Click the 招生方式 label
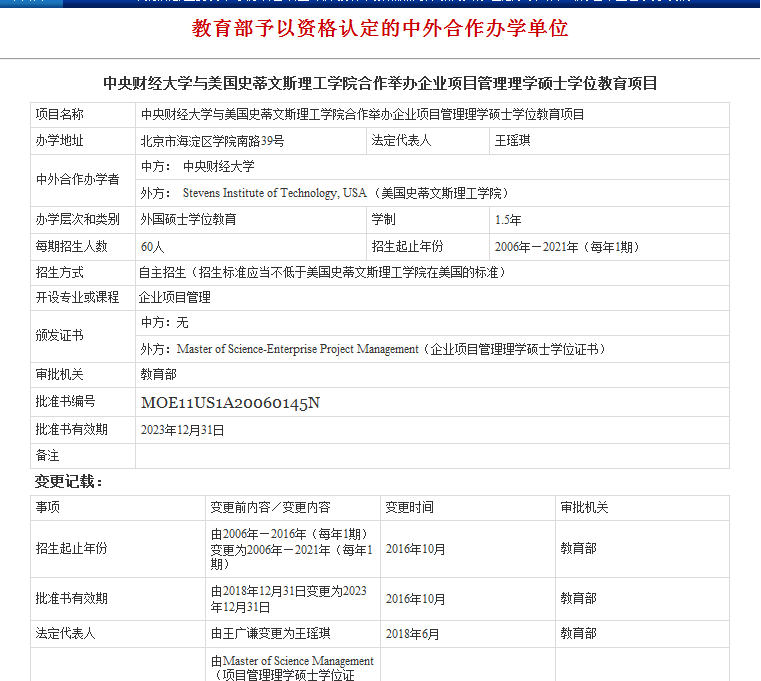The image size is (761, 681). [60, 273]
